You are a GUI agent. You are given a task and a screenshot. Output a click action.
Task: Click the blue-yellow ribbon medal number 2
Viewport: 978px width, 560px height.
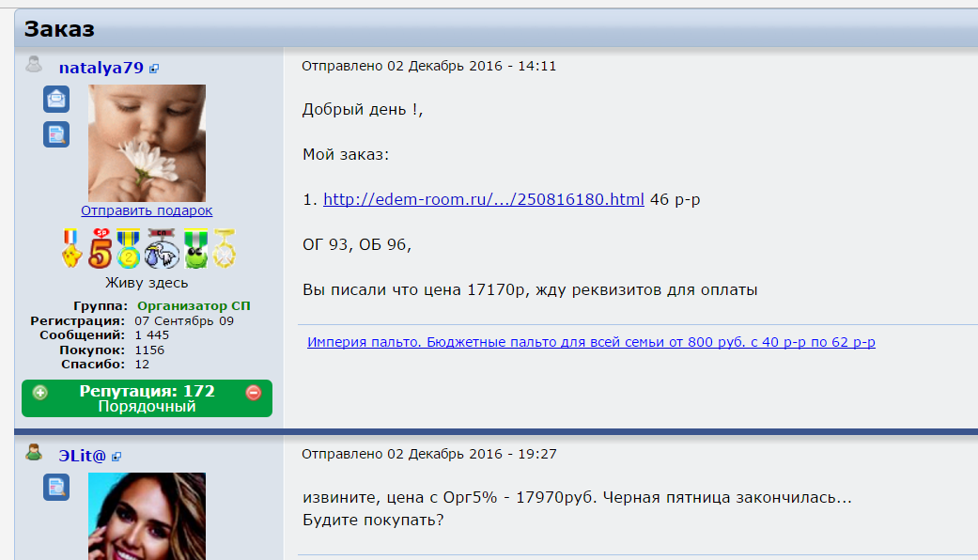pyautogui.click(x=129, y=248)
